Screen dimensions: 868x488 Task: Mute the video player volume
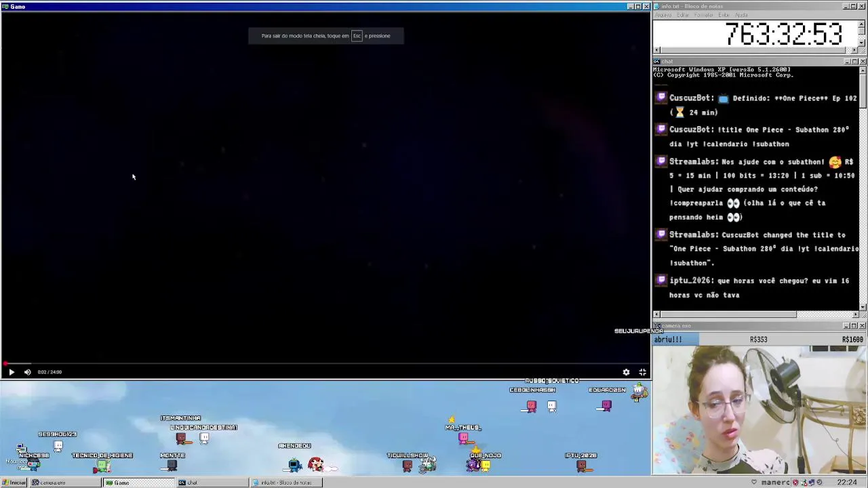tap(27, 372)
